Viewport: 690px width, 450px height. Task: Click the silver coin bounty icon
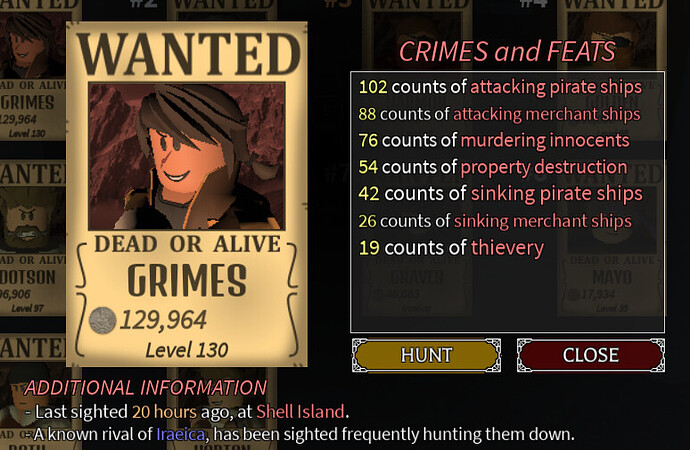click(x=103, y=320)
